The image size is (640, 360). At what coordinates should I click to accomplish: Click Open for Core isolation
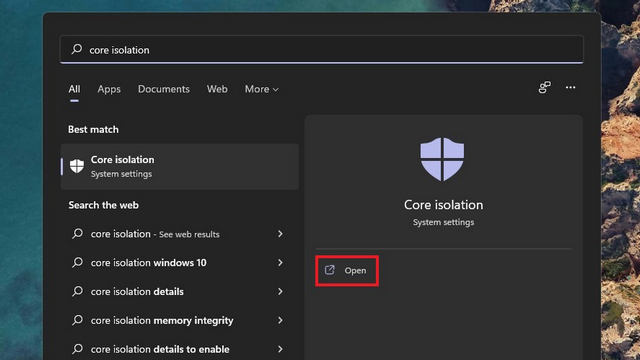click(347, 271)
